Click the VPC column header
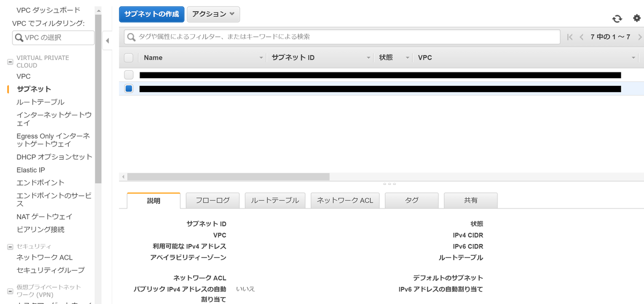This screenshot has width=644, height=304. pos(425,57)
